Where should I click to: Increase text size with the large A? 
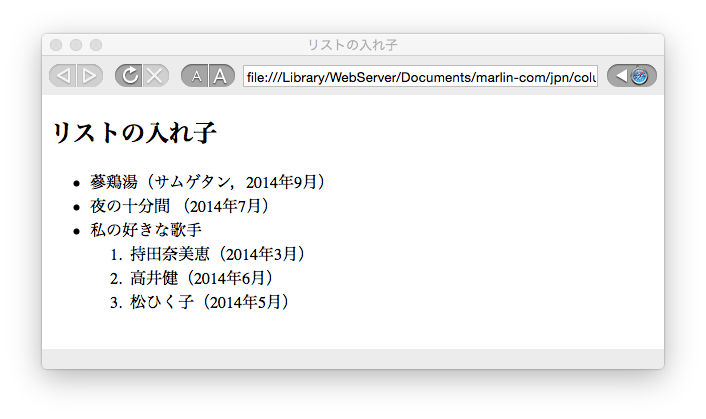(221, 76)
